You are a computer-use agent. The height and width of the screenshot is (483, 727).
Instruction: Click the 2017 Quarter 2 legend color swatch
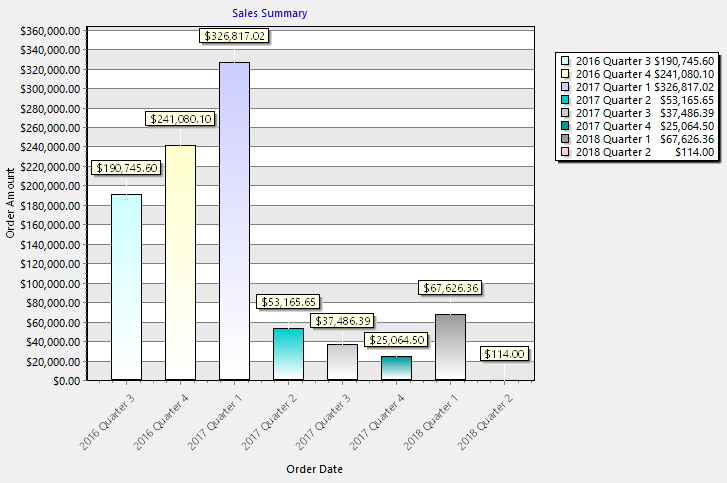566,100
